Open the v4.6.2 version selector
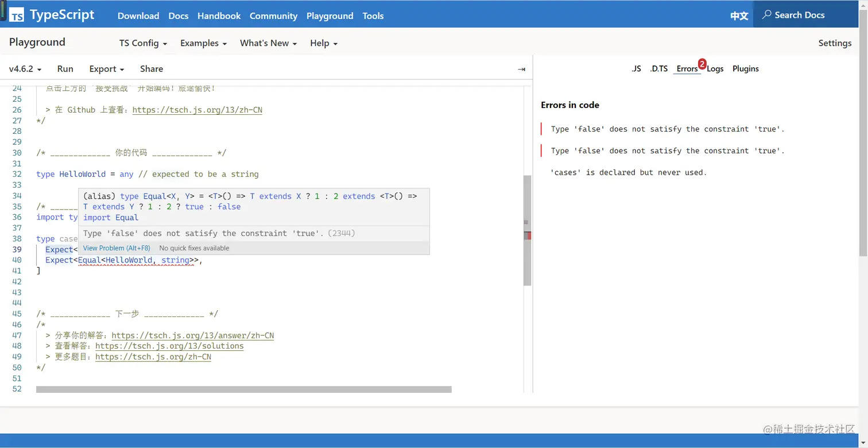 pyautogui.click(x=25, y=69)
